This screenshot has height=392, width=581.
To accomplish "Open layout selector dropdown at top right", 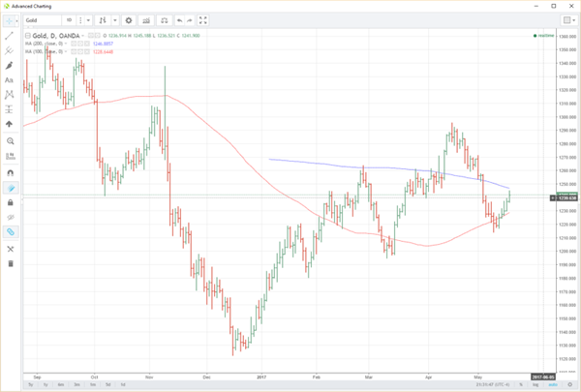I will point(568,20).
